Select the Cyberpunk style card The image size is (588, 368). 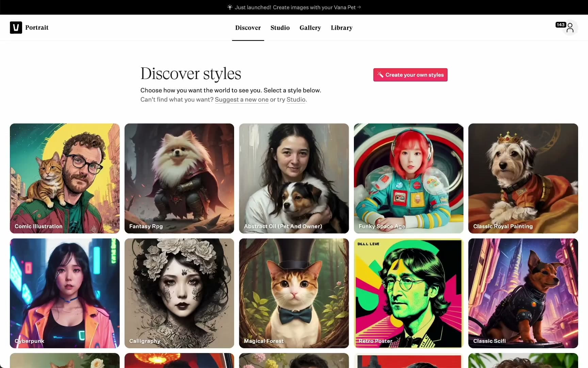click(65, 293)
